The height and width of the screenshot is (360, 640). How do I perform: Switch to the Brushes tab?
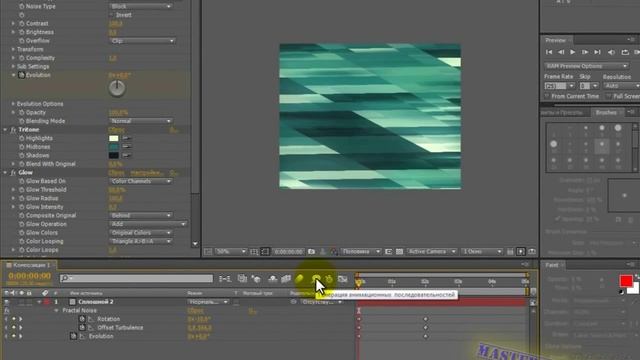point(606,113)
